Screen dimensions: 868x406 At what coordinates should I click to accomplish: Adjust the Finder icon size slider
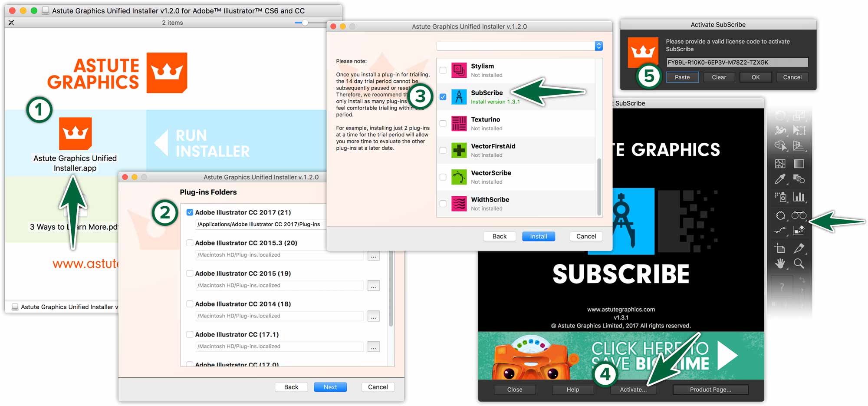pyautogui.click(x=305, y=23)
